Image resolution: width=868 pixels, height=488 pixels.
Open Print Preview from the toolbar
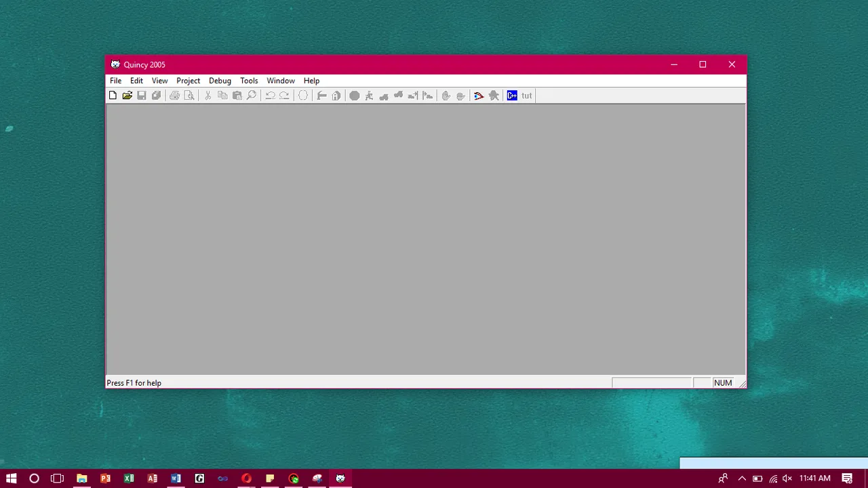[189, 96]
